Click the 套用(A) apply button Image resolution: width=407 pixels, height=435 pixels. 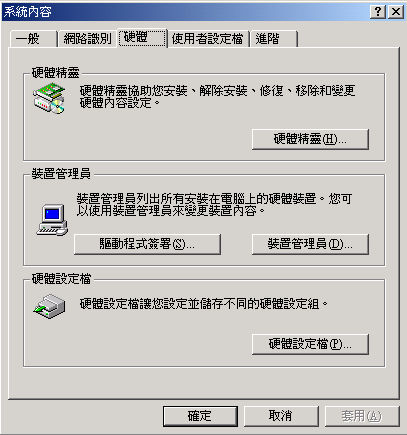pos(362,416)
